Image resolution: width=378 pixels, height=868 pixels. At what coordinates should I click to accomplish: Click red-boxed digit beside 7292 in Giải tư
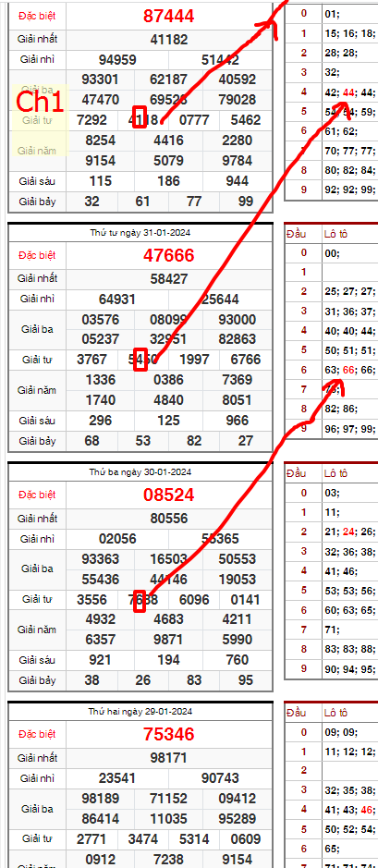[x=140, y=119]
